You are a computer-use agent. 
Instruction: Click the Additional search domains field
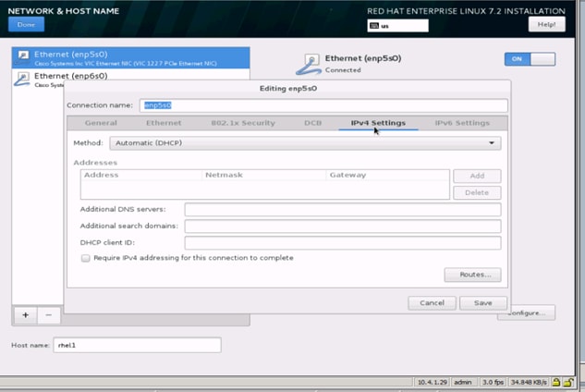click(343, 227)
